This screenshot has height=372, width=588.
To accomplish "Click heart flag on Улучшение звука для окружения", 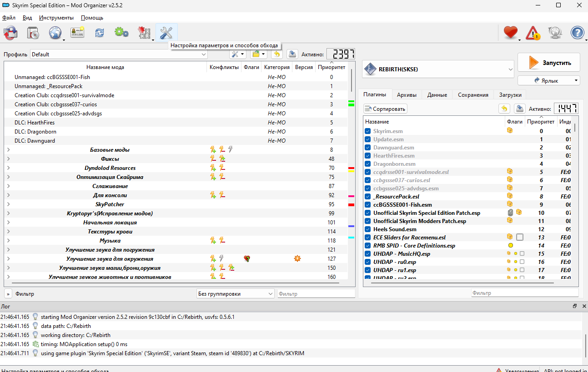I will (247, 258).
